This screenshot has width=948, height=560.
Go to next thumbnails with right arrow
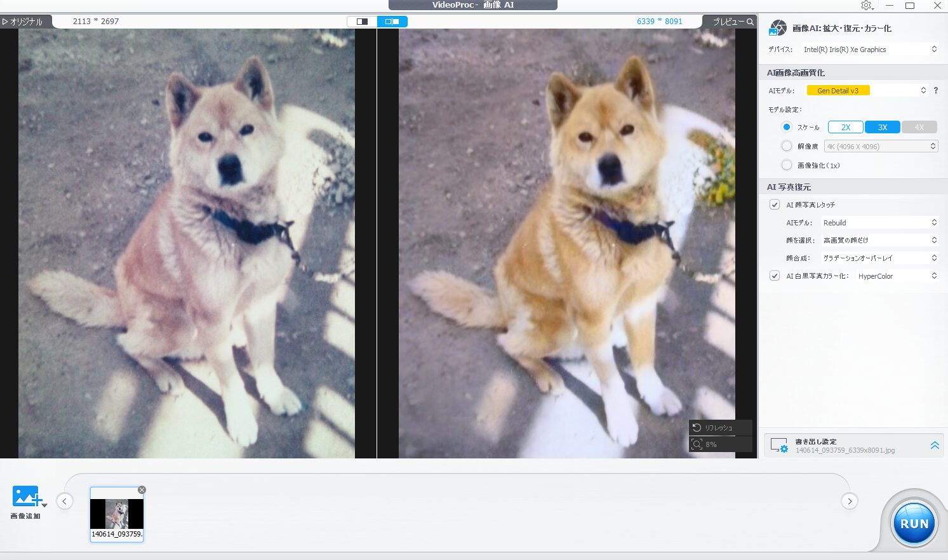pos(850,502)
